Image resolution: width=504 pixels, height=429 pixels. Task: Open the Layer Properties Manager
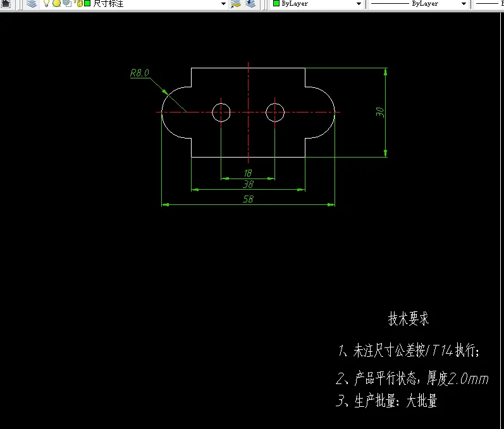32,4
